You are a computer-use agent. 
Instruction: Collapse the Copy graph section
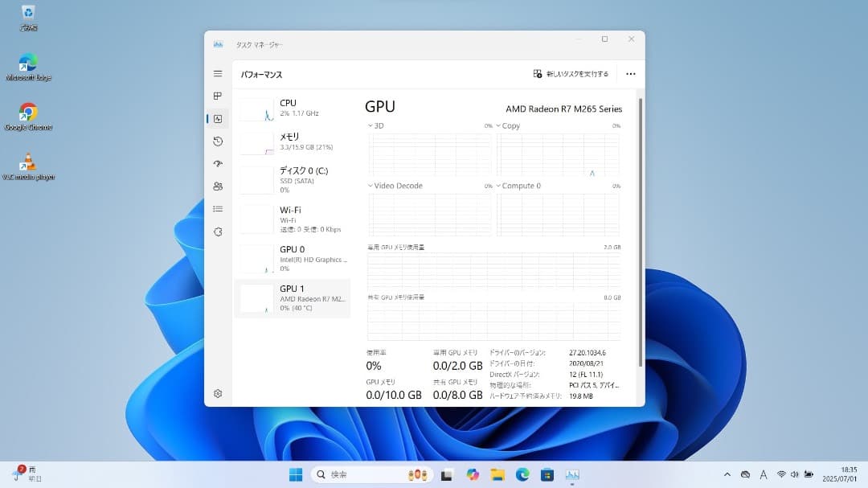[501, 125]
